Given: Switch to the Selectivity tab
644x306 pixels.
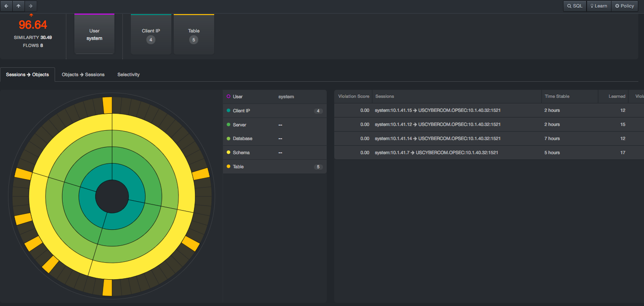Looking at the screenshot, I should click(x=129, y=75).
